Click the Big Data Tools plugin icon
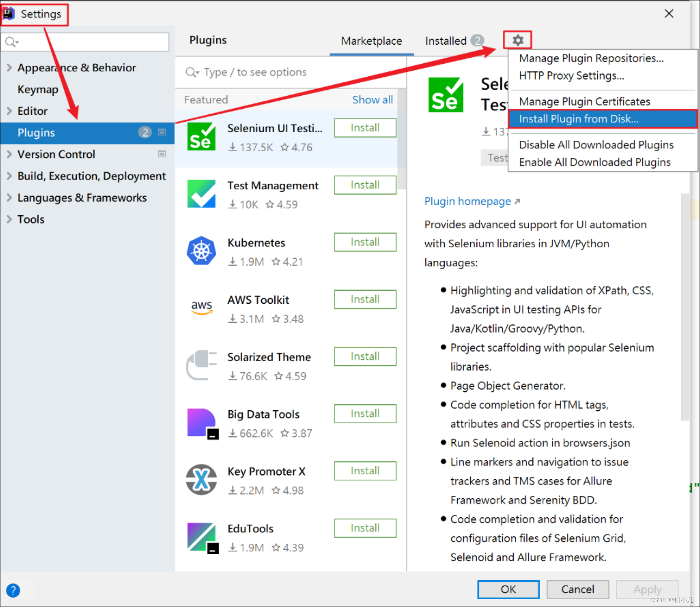 click(202, 423)
